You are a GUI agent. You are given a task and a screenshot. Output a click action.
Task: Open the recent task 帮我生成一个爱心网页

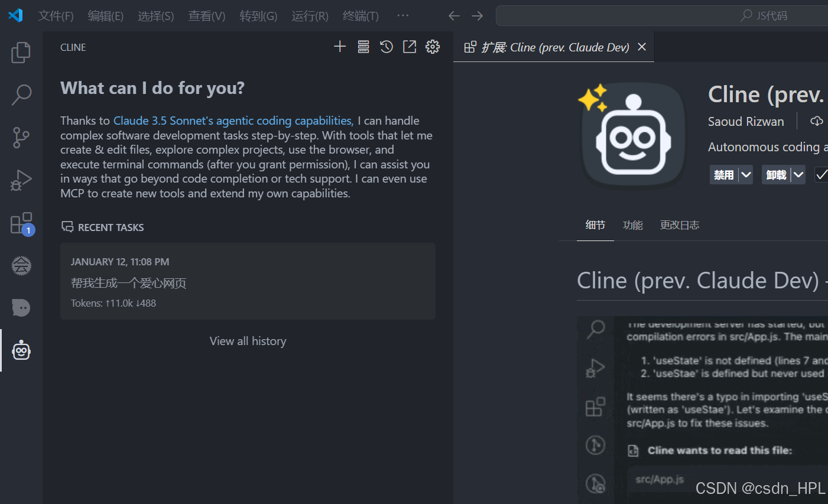248,281
